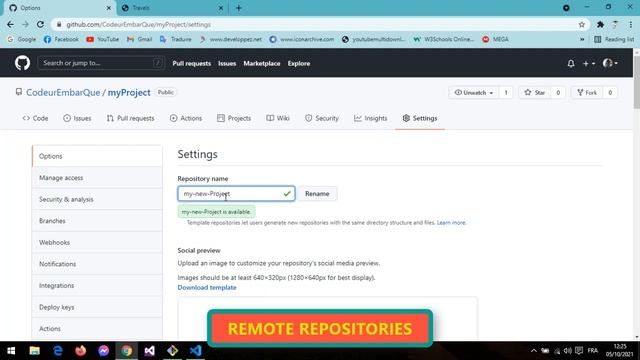This screenshot has height=360, width=640.
Task: Open Deploy keys settings
Action: (x=97, y=307)
